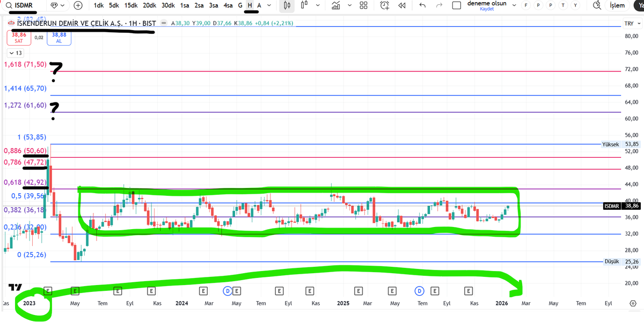Open chart settings gear on time axis

coord(632,303)
